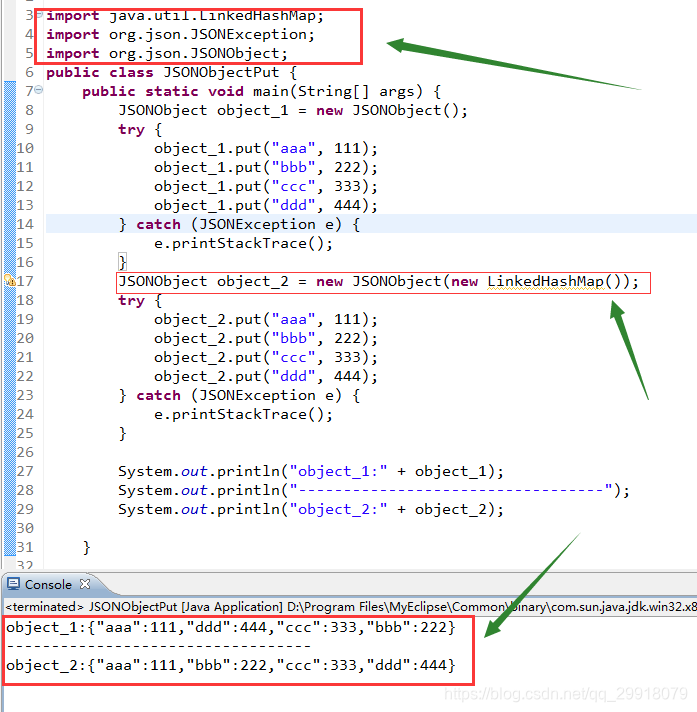Screen dimensions: 697x712
Task: Click the first 'try {' keyword on line 9
Action: coord(140,130)
